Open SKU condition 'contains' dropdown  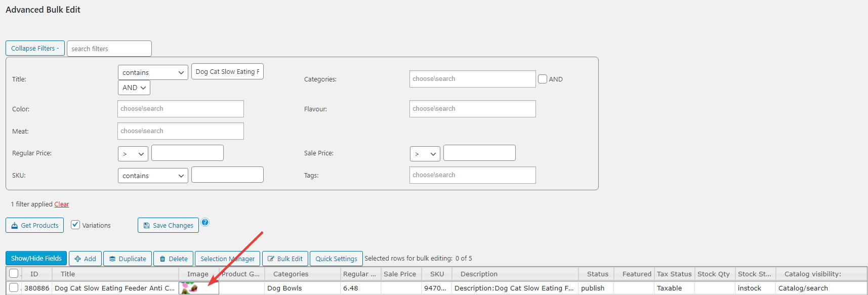[153, 176]
